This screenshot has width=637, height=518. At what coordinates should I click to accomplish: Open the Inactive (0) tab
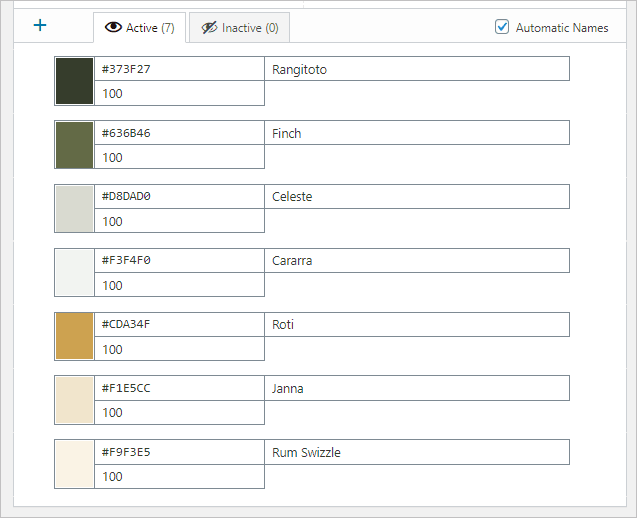pos(239,28)
